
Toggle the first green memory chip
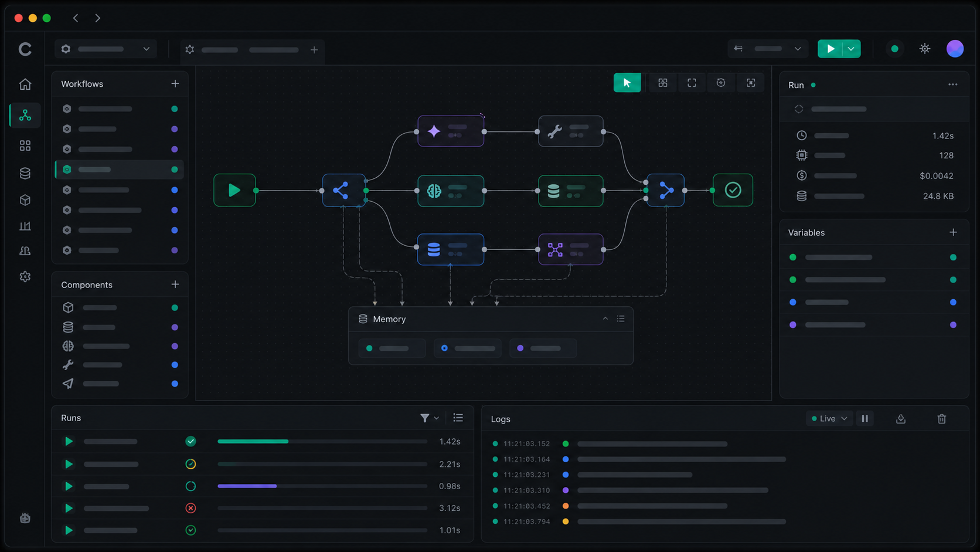coord(392,348)
